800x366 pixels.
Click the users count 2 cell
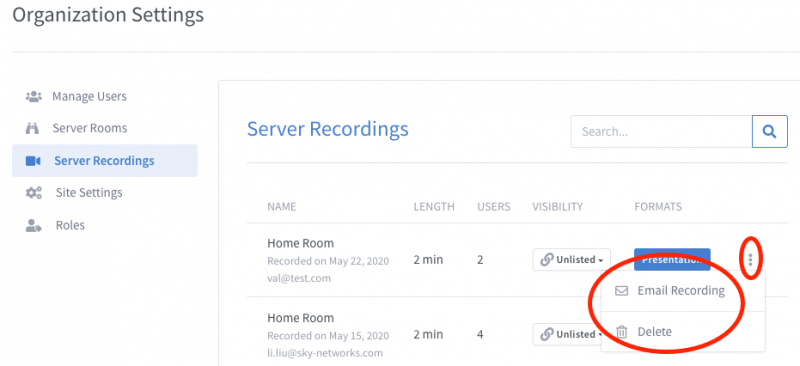click(480, 260)
